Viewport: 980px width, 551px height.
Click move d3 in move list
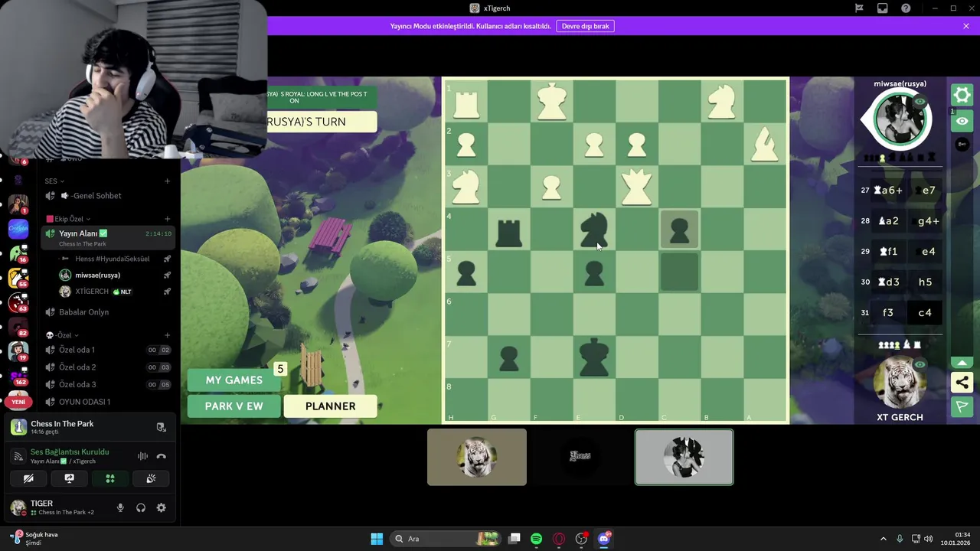[x=888, y=282]
